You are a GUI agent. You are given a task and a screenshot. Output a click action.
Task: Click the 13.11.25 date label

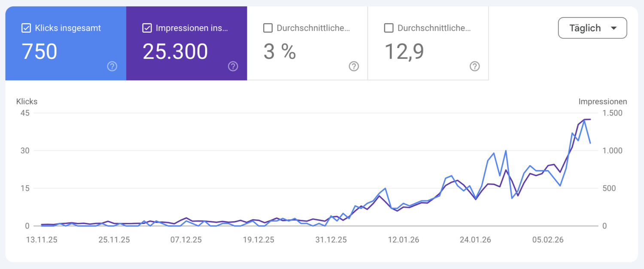click(x=43, y=239)
